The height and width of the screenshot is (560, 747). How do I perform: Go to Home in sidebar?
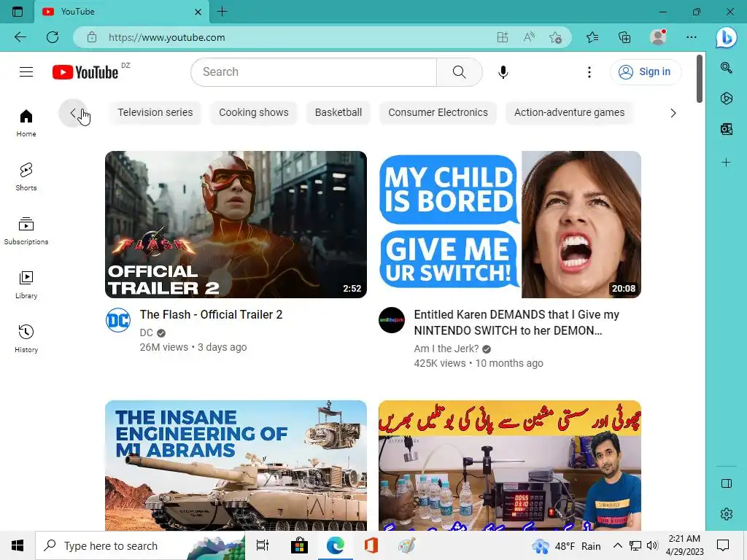coord(26,122)
